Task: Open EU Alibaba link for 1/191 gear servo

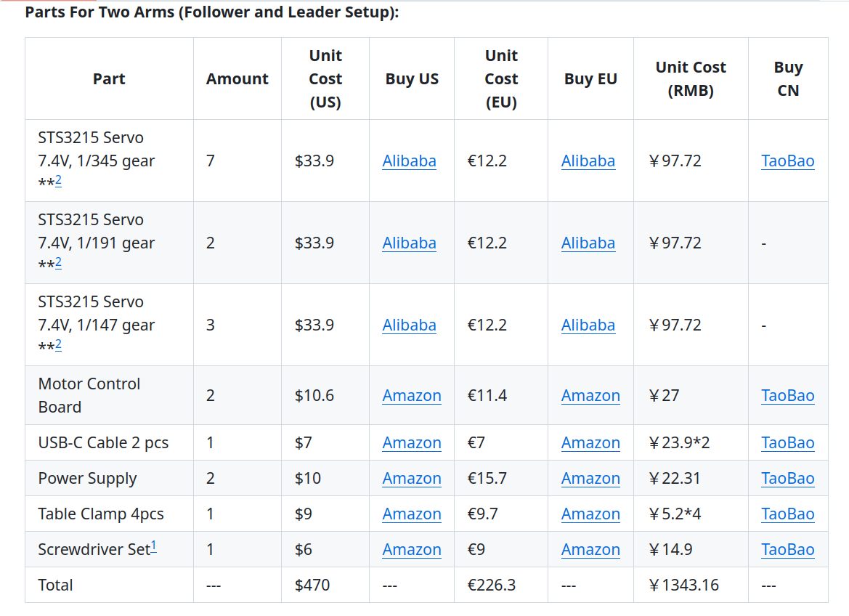Action: tap(588, 243)
